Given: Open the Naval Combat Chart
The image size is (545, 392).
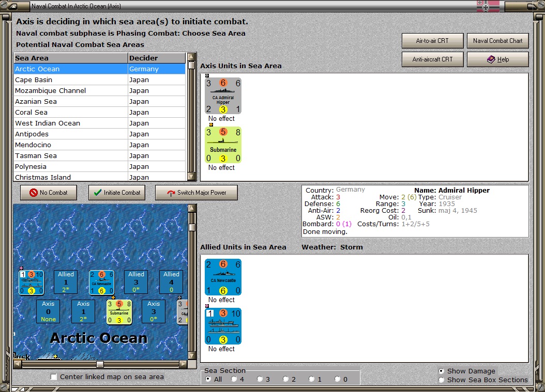Looking at the screenshot, I should (498, 41).
